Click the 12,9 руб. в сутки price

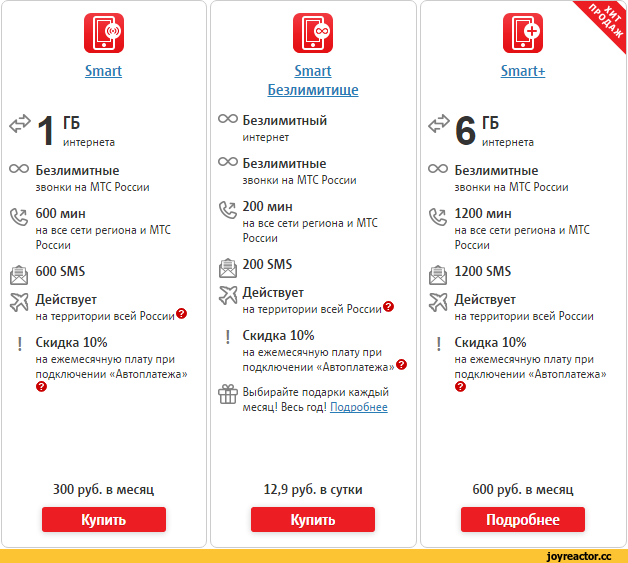point(313,489)
